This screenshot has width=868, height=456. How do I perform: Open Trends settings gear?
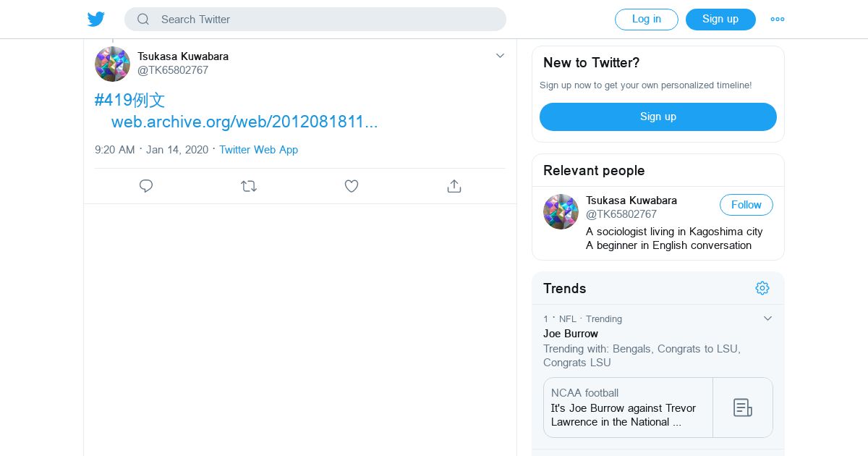pos(762,288)
